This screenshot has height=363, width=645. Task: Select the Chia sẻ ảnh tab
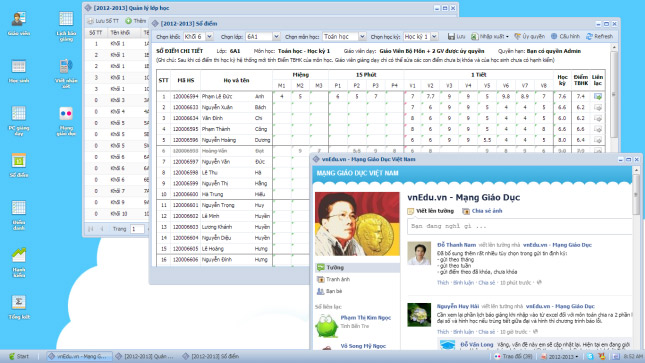[482, 211]
